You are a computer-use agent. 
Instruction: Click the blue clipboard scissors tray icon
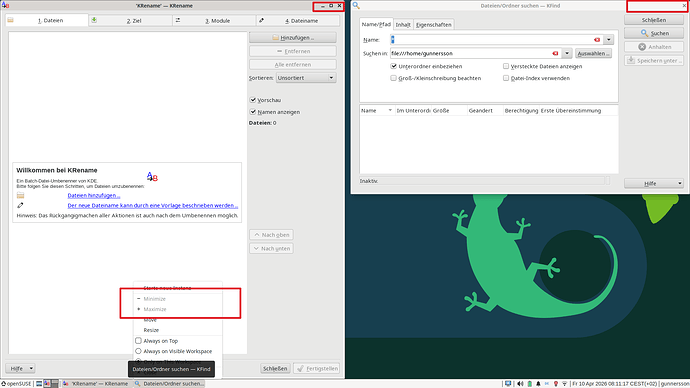tap(547, 384)
